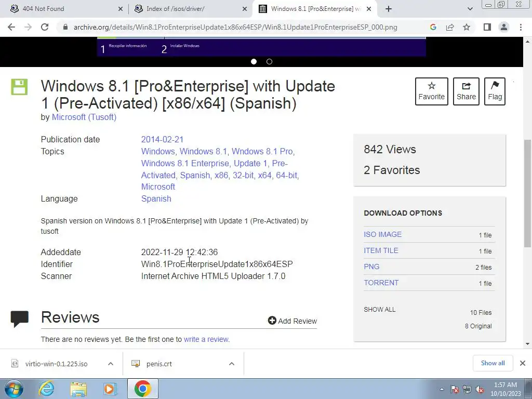Click the Reviews speech bubble icon
This screenshot has width=532, height=399.
[20, 319]
